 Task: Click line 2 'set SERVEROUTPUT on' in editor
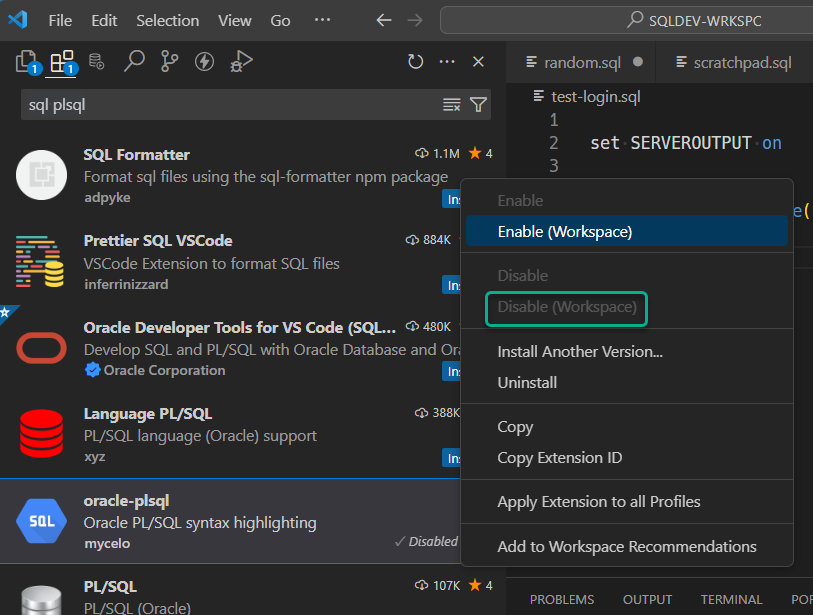click(x=685, y=143)
